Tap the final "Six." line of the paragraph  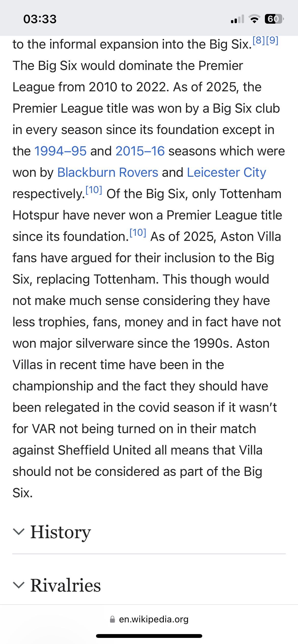pyautogui.click(x=23, y=493)
